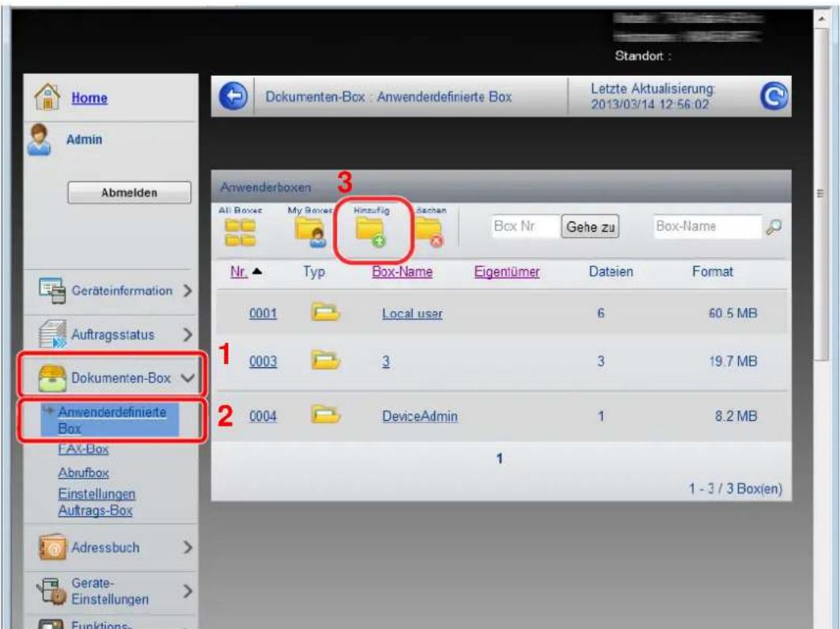This screenshot has width=840, height=629.
Task: Click the vertical scrollbar thumb
Action: click(x=820, y=195)
